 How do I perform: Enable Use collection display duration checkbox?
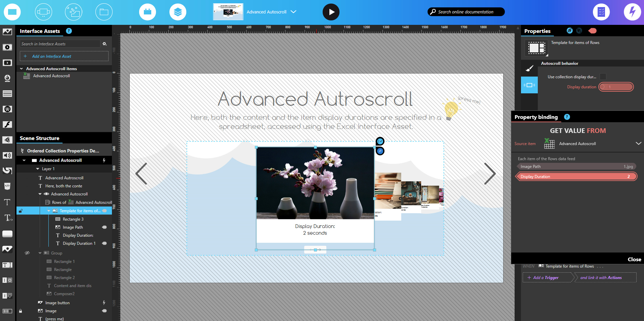[x=603, y=77]
